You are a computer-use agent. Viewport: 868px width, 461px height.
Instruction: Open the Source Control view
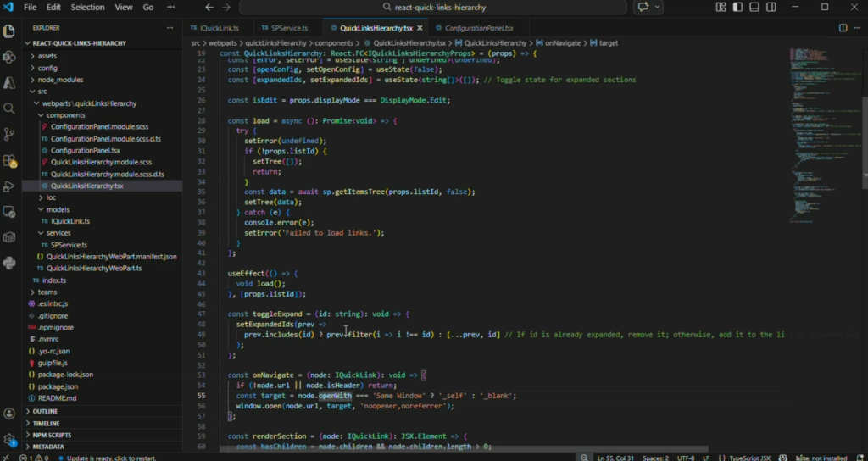(10, 134)
